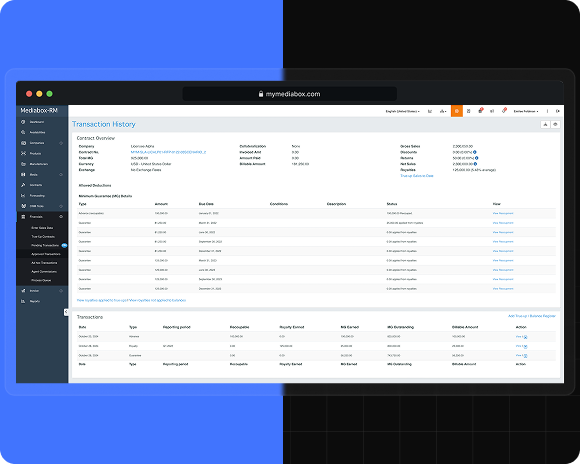This screenshot has width=580, height=464.
Task: Click the Mediabox-RM logo
Action: click(x=39, y=110)
